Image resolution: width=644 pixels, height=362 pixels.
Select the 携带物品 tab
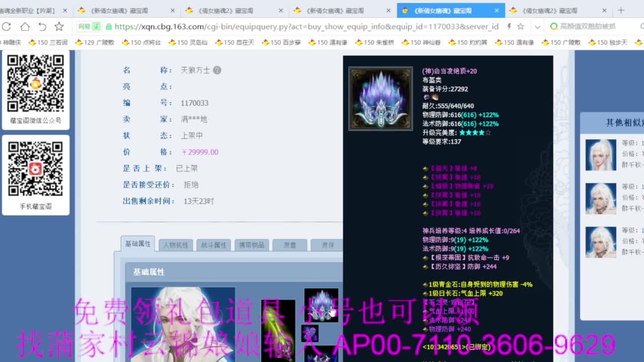pyautogui.click(x=252, y=245)
